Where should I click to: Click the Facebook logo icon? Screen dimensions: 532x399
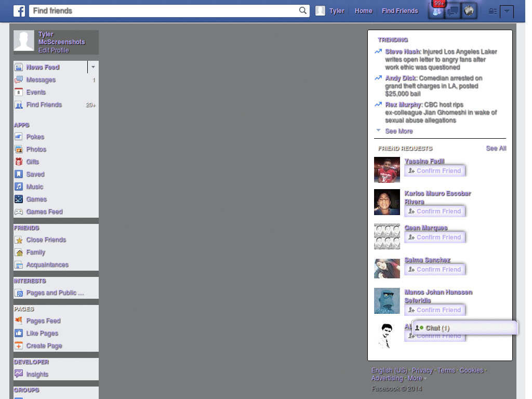click(19, 11)
